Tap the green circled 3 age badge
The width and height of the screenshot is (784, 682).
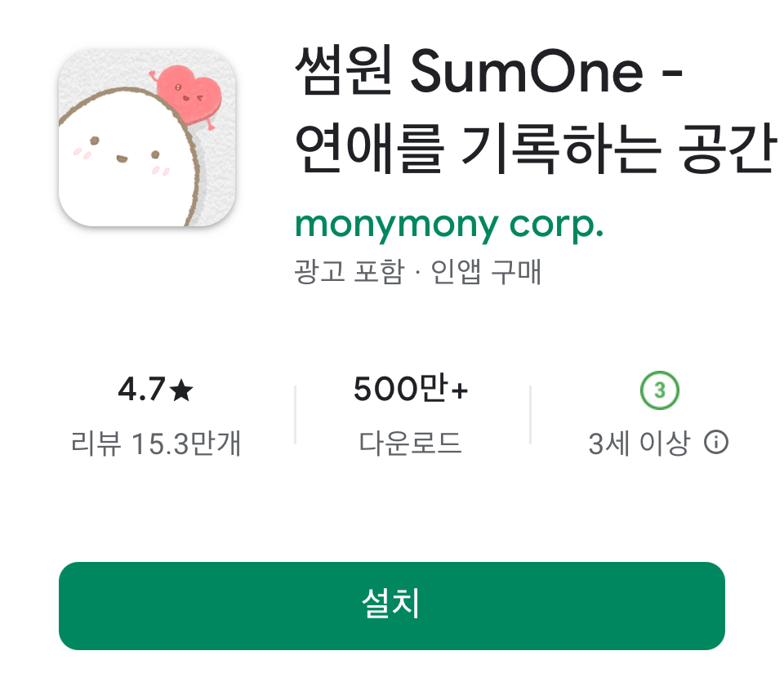tap(660, 390)
